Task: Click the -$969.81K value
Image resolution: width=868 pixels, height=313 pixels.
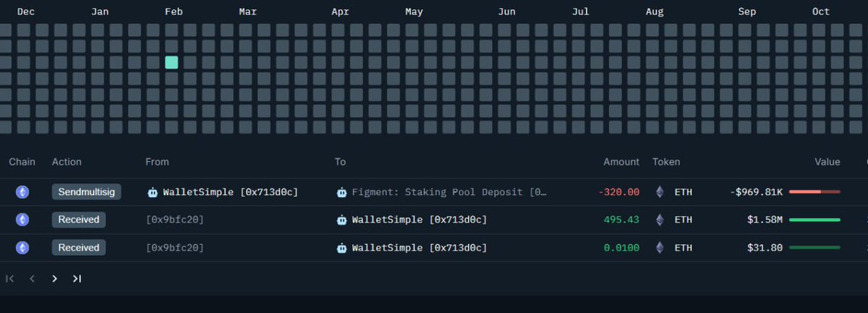Action: pyautogui.click(x=757, y=192)
